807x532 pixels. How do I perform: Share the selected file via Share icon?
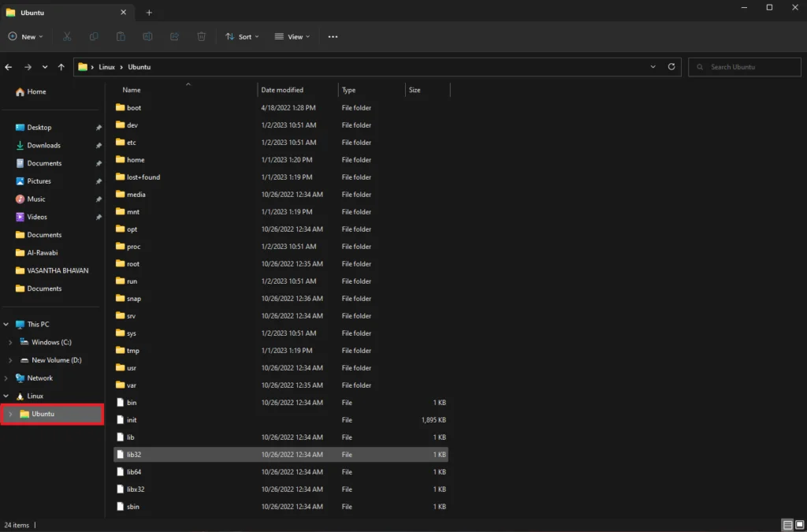point(174,36)
